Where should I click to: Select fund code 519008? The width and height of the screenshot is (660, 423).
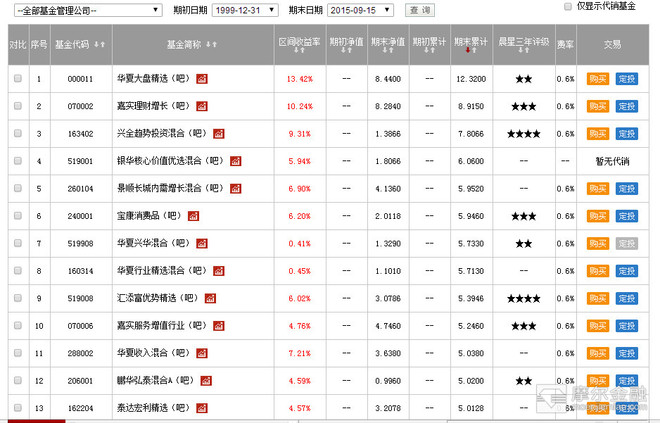pyautogui.click(x=80, y=298)
